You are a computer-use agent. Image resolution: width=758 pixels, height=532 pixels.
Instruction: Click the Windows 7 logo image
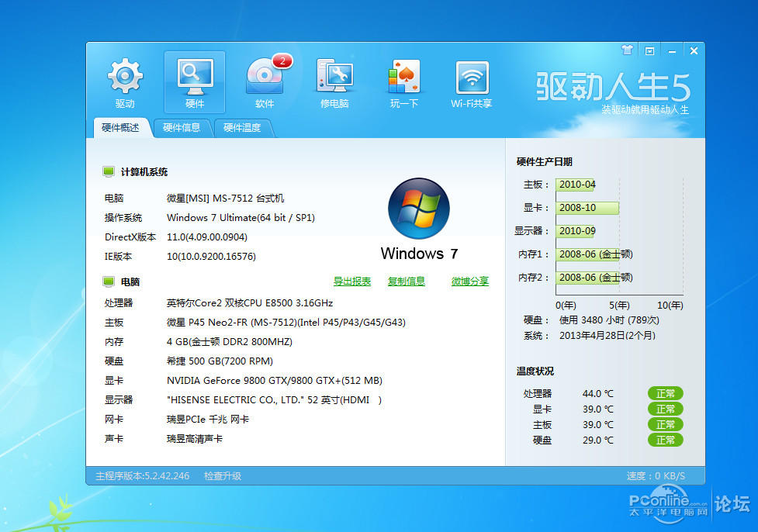(419, 209)
